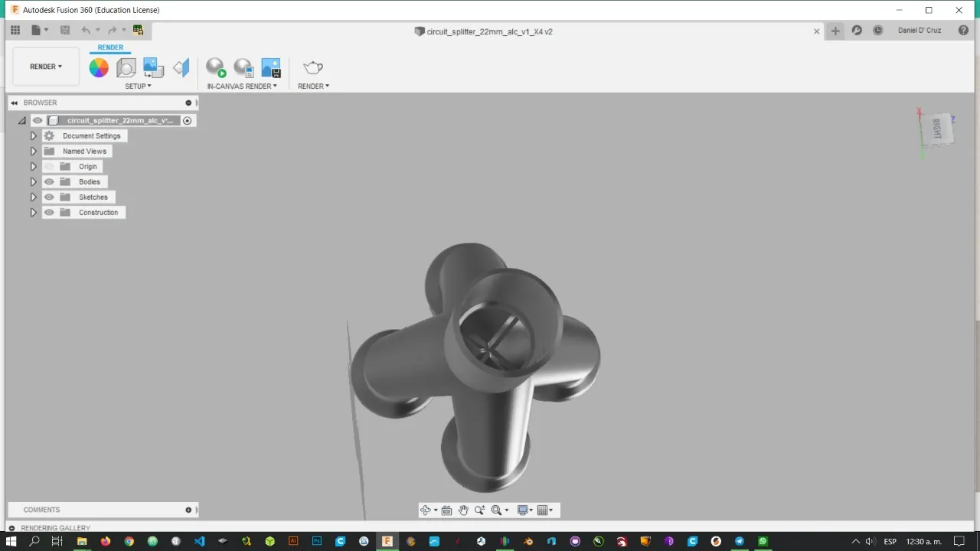Capture Image from the canvas
980x551 pixels.
[x=271, y=67]
